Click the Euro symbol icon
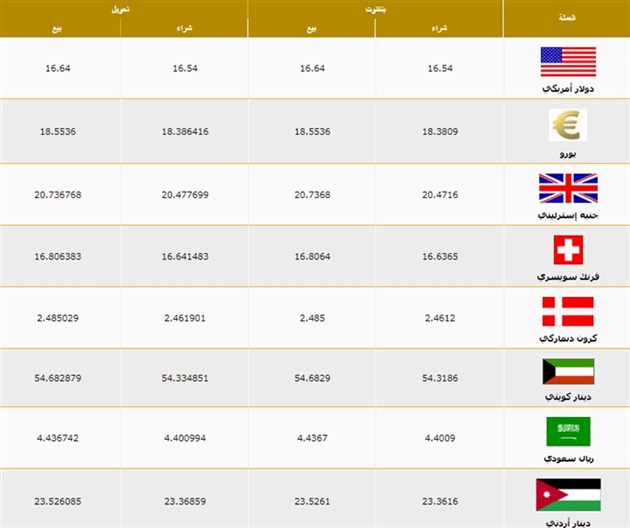This screenshot has width=630, height=528. point(567,124)
